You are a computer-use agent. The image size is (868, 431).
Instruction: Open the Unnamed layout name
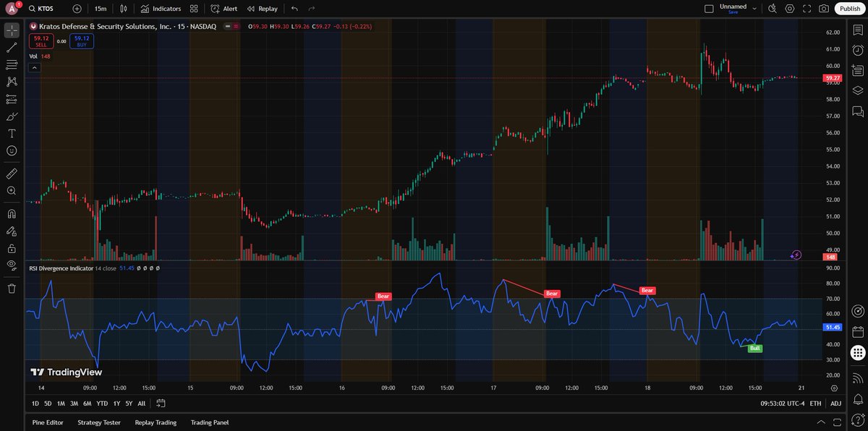click(733, 7)
